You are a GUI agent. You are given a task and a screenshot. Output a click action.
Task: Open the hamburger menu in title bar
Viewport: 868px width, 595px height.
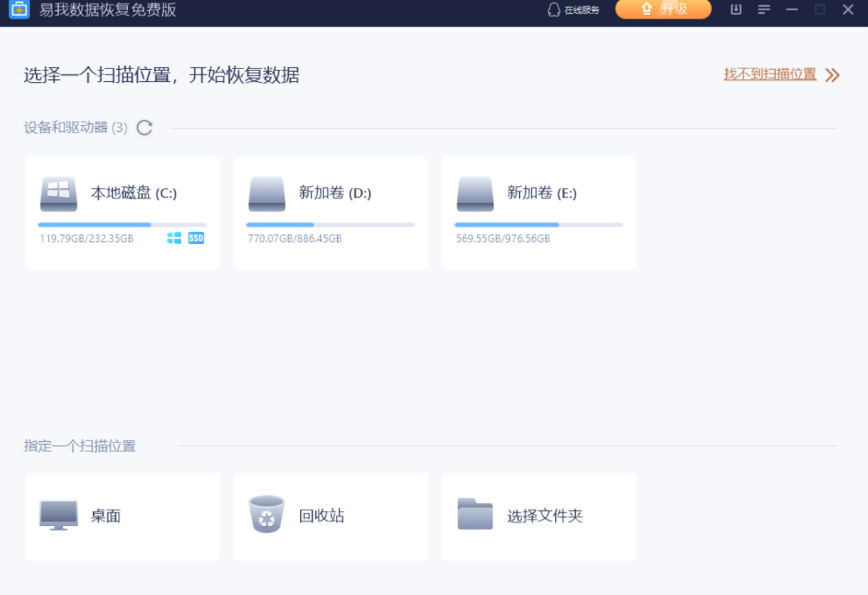pyautogui.click(x=763, y=10)
